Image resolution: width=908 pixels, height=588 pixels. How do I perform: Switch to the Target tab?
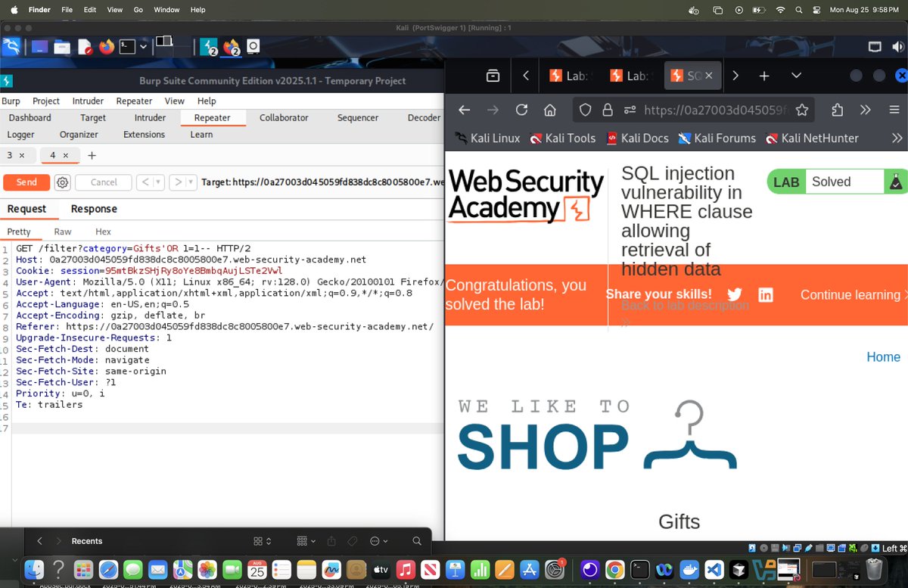[x=93, y=118]
